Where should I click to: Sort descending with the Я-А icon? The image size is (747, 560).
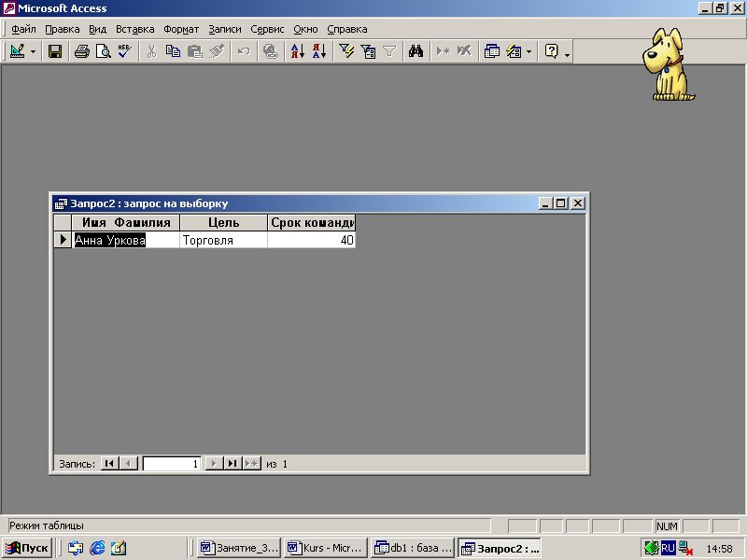click(319, 51)
